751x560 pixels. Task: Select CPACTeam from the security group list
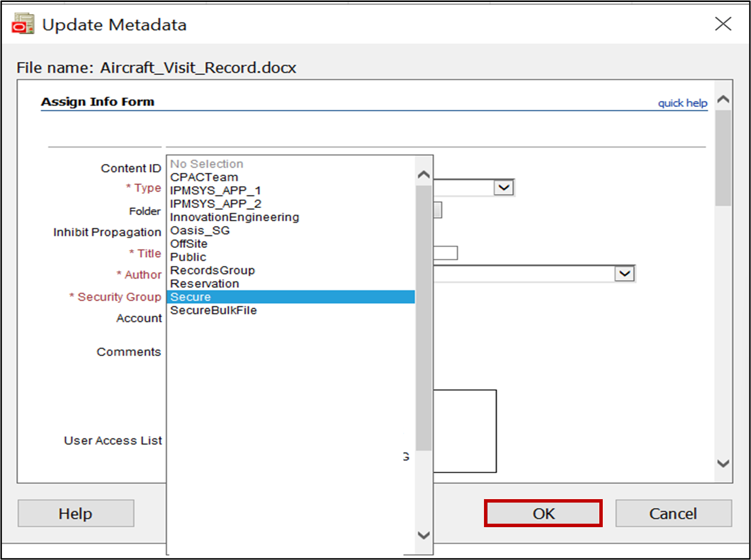tap(204, 177)
